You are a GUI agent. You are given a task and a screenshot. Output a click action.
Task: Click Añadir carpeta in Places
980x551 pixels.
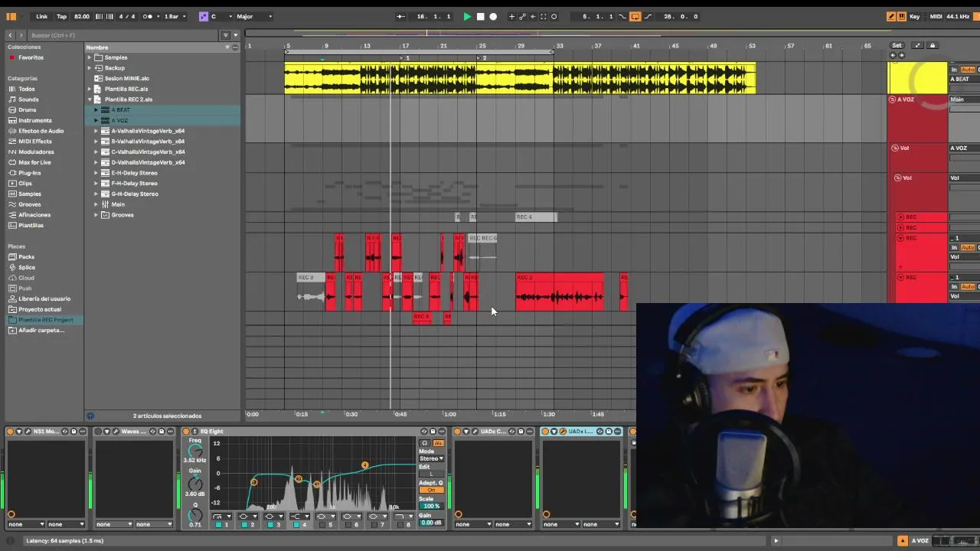[x=41, y=331]
